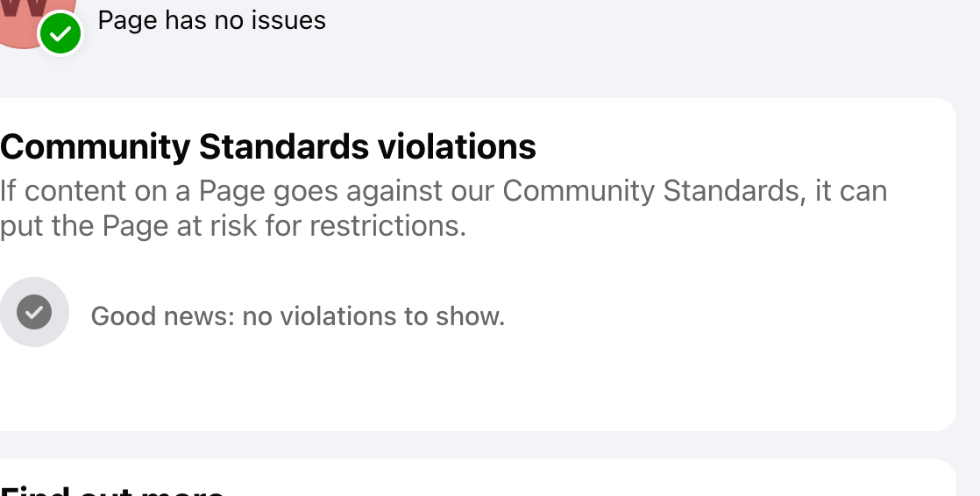Open the red Page profile avatar
Image resolution: width=980 pixels, height=496 pixels.
[22, 18]
